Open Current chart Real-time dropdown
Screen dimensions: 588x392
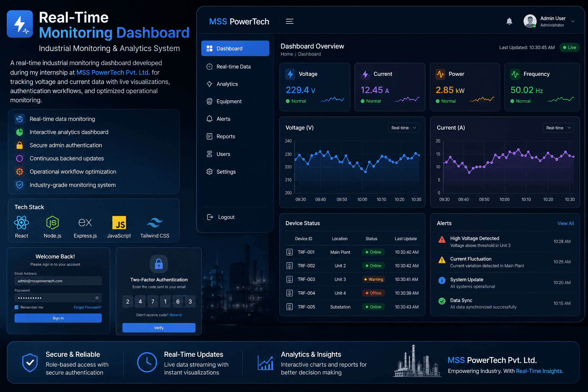(558, 128)
